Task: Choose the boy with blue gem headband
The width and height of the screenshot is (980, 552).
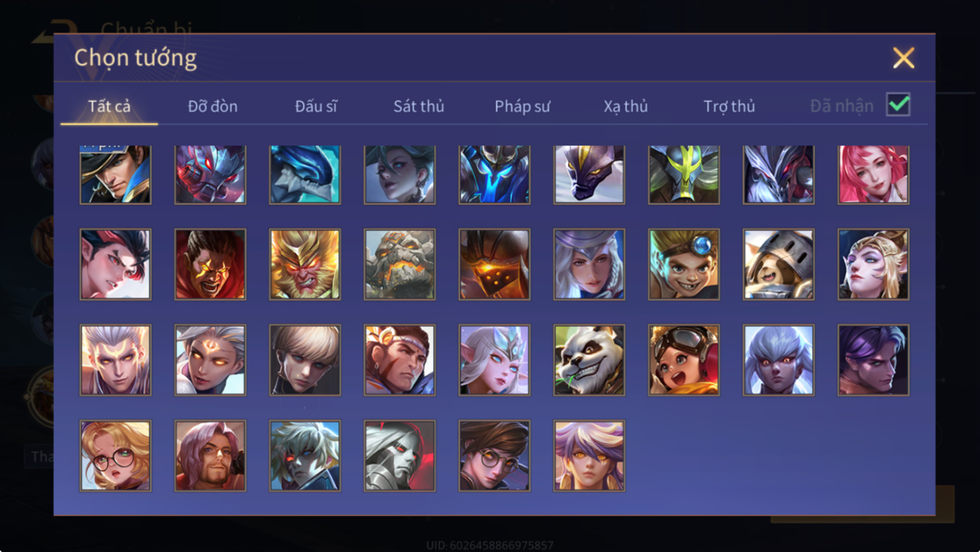Action: [x=683, y=265]
